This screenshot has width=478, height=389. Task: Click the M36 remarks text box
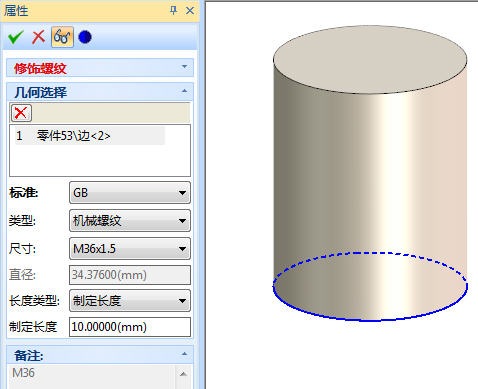(x=91, y=377)
